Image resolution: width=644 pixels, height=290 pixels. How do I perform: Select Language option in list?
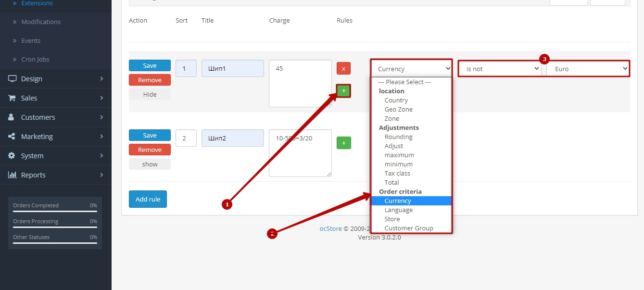point(411,210)
